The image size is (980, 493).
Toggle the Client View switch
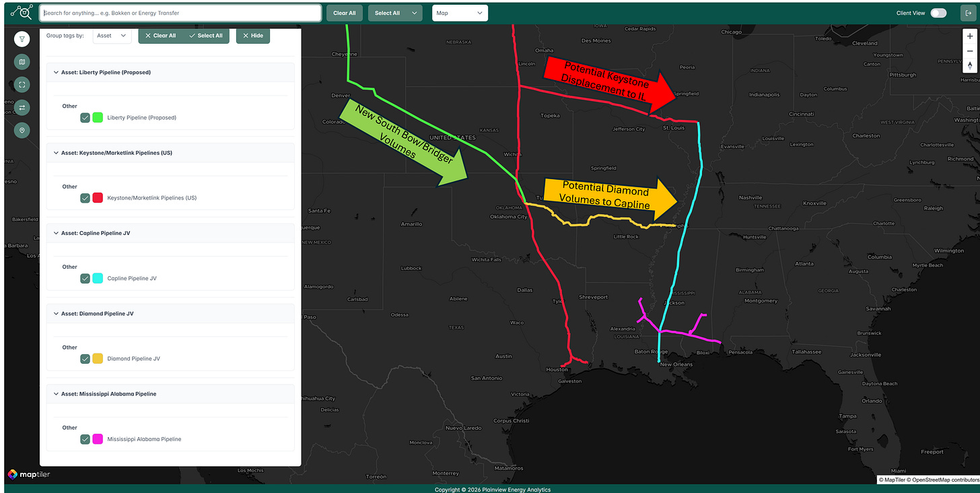coord(938,13)
